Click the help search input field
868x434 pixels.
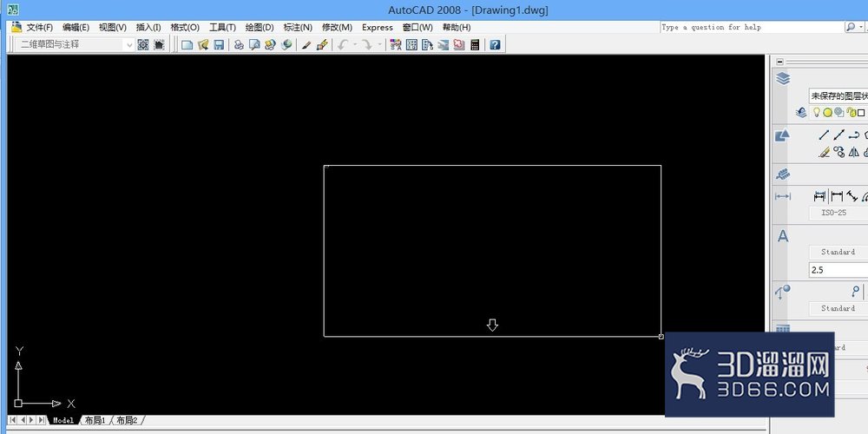751,27
